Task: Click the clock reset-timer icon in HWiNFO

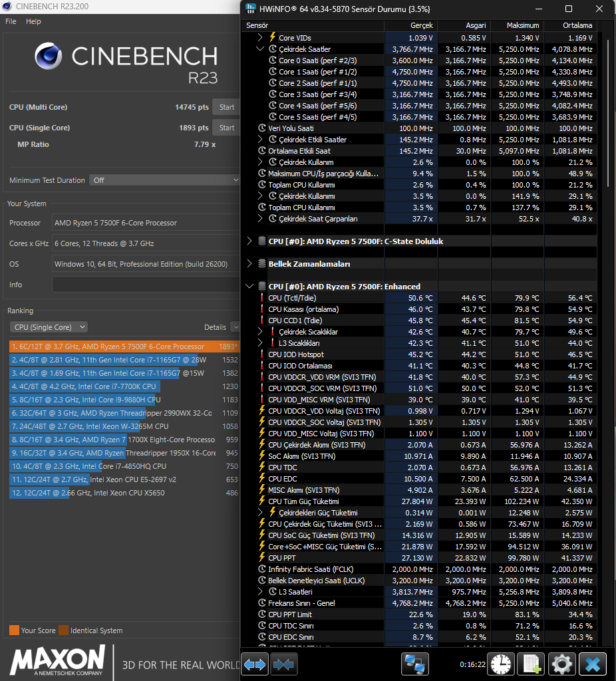Action: pos(501,664)
